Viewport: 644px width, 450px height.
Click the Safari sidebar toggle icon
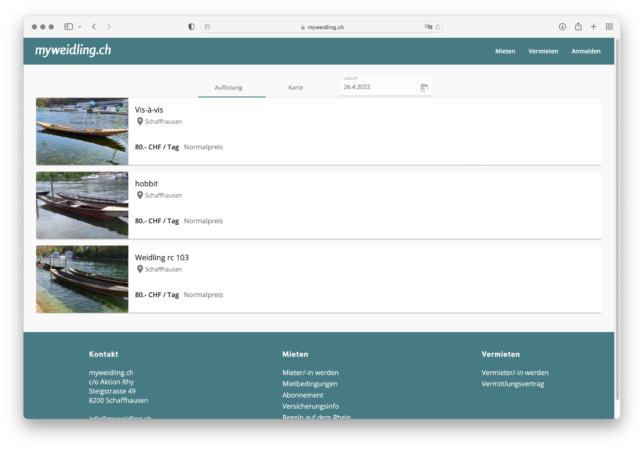tap(69, 27)
